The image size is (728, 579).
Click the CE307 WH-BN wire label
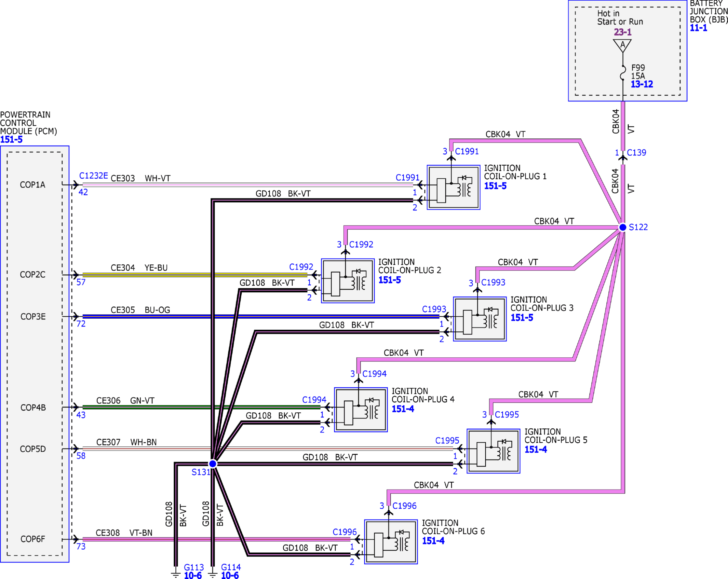point(126,442)
